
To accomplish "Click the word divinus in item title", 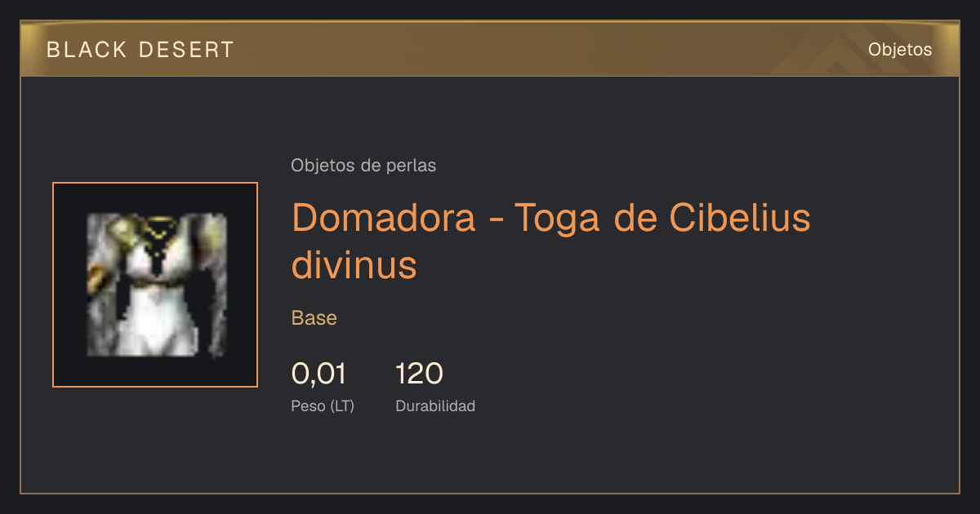I will 354,264.
